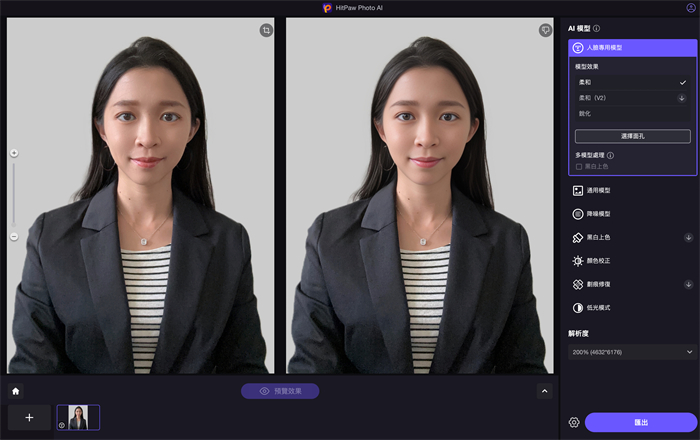Open settings via the gear icon
This screenshot has width=700, height=440.
[x=574, y=422]
